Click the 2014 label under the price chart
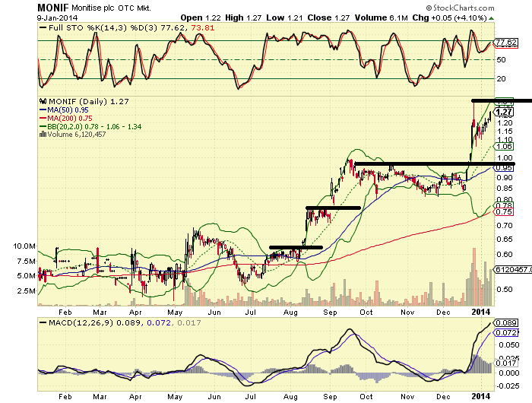The image size is (532, 403). point(481,312)
